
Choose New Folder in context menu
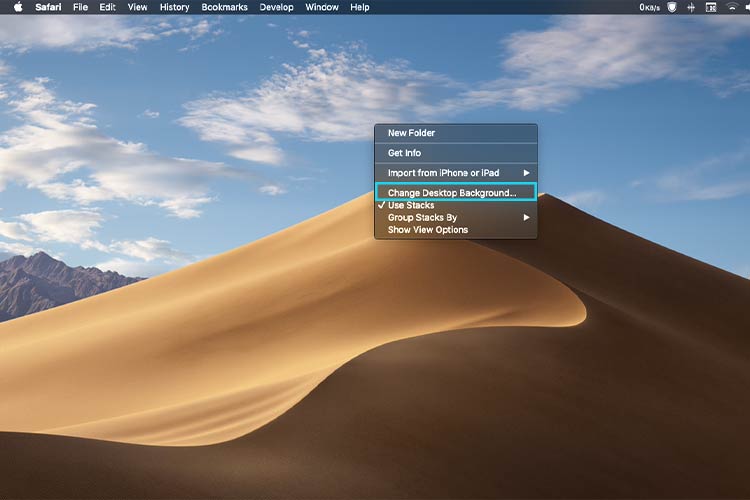[411, 133]
